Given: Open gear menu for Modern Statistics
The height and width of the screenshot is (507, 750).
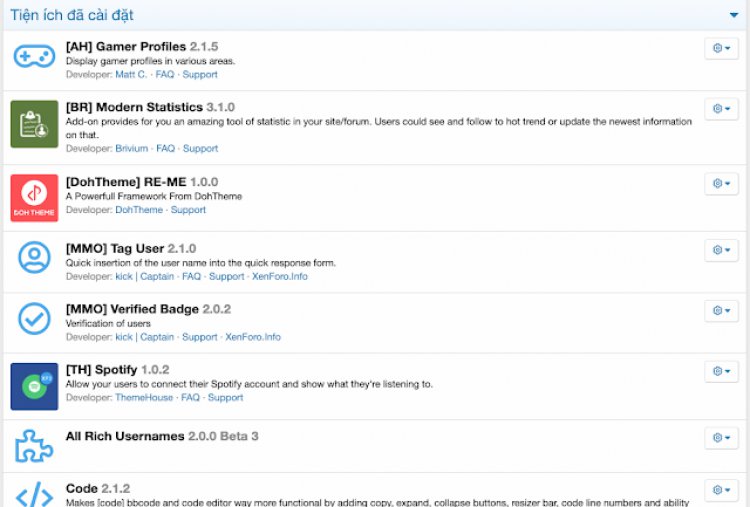Looking at the screenshot, I should pos(721,109).
